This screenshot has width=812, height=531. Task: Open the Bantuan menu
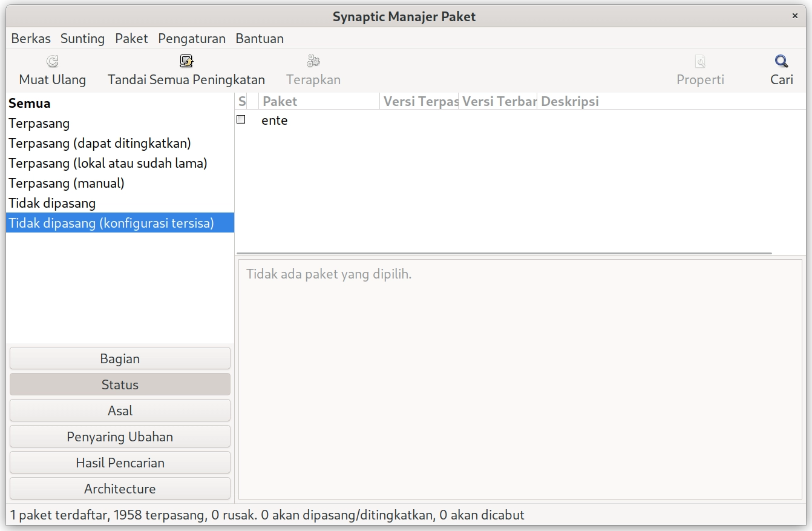click(x=259, y=39)
